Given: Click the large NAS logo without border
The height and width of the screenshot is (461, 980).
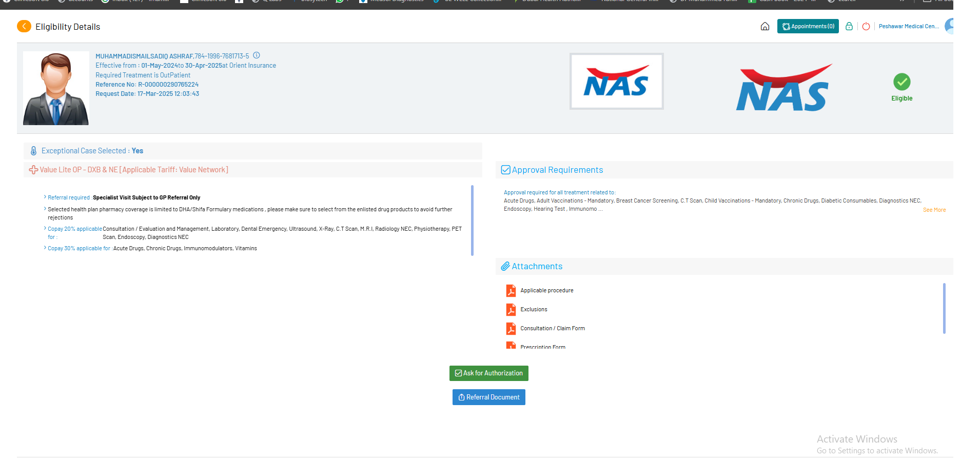Looking at the screenshot, I should 783,88.
